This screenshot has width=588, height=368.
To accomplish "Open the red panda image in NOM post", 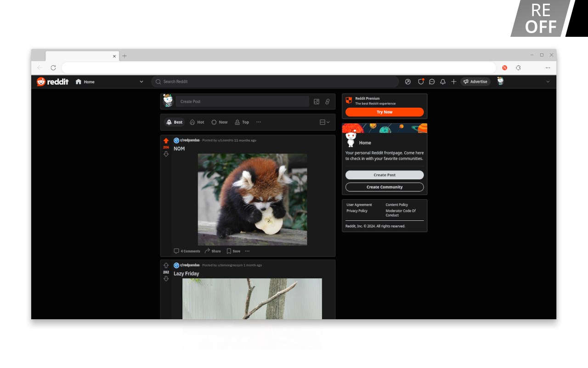I will pos(252,200).
